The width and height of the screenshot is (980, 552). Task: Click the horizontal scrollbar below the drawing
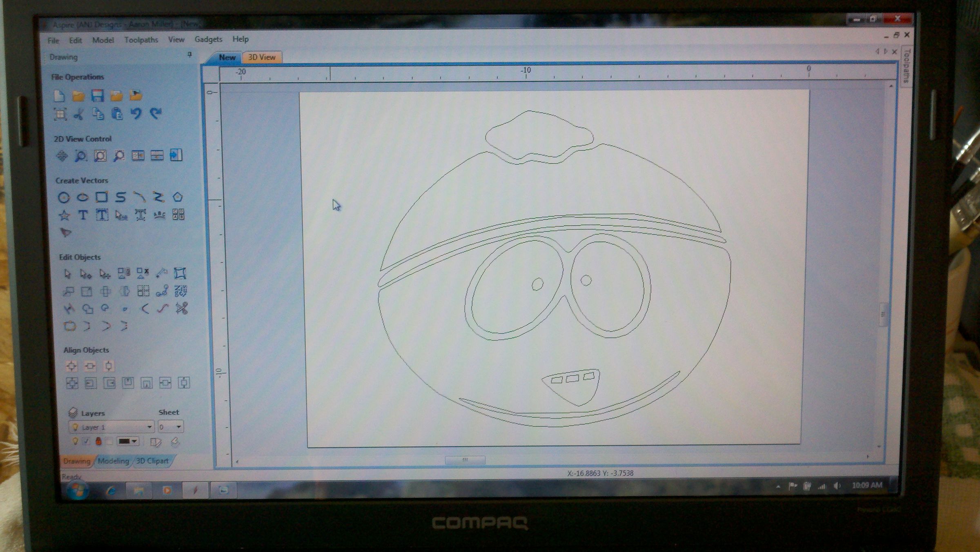pyautogui.click(x=465, y=460)
